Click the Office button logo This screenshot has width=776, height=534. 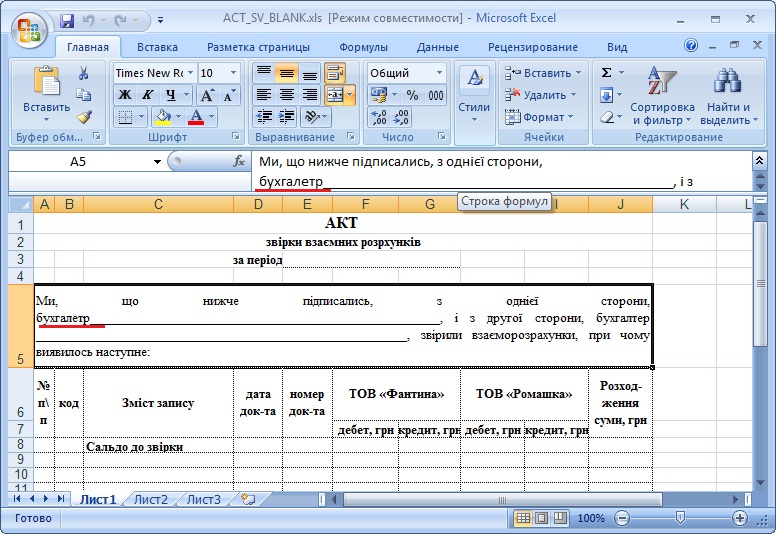click(29, 30)
